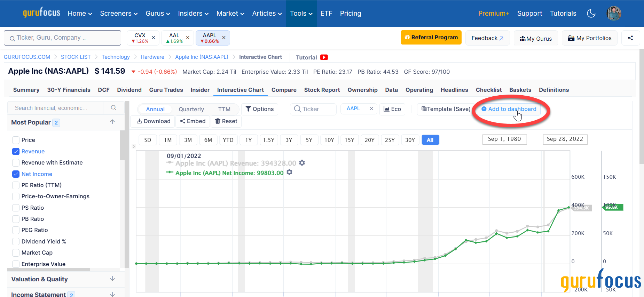Check the Market Cap checkbox
The height and width of the screenshot is (297, 644).
click(16, 252)
